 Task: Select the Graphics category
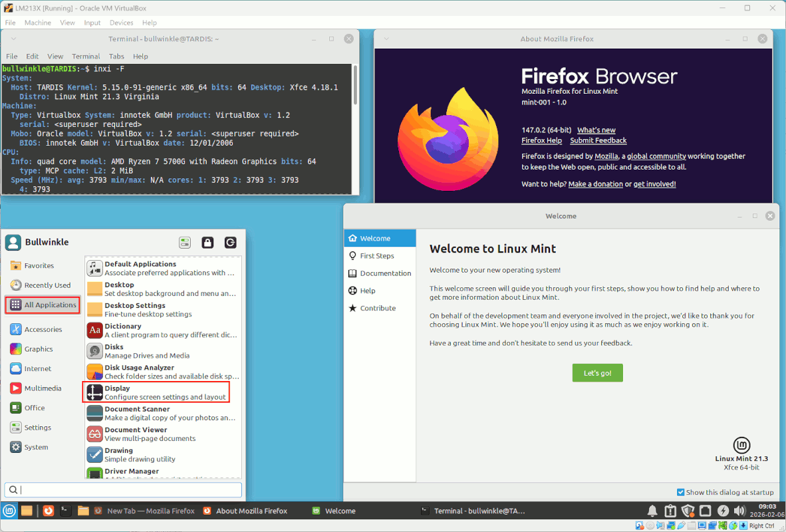click(43, 349)
